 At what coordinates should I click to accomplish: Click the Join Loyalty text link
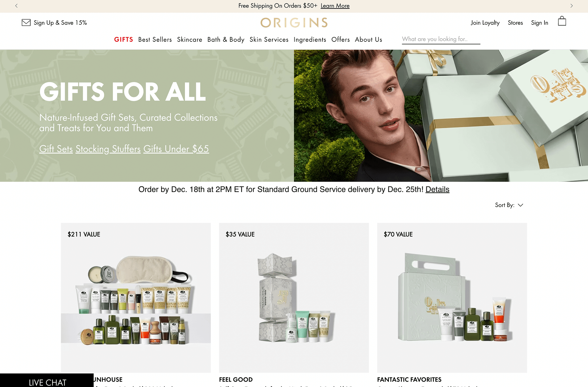click(x=485, y=22)
